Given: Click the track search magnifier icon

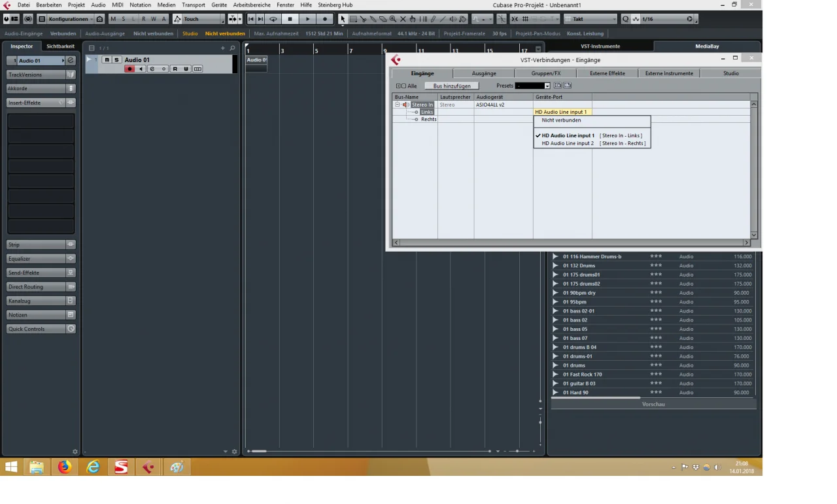Looking at the screenshot, I should tap(232, 48).
